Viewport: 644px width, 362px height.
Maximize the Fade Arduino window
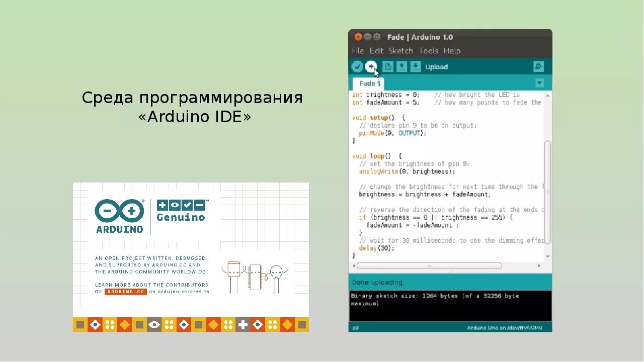click(x=376, y=37)
